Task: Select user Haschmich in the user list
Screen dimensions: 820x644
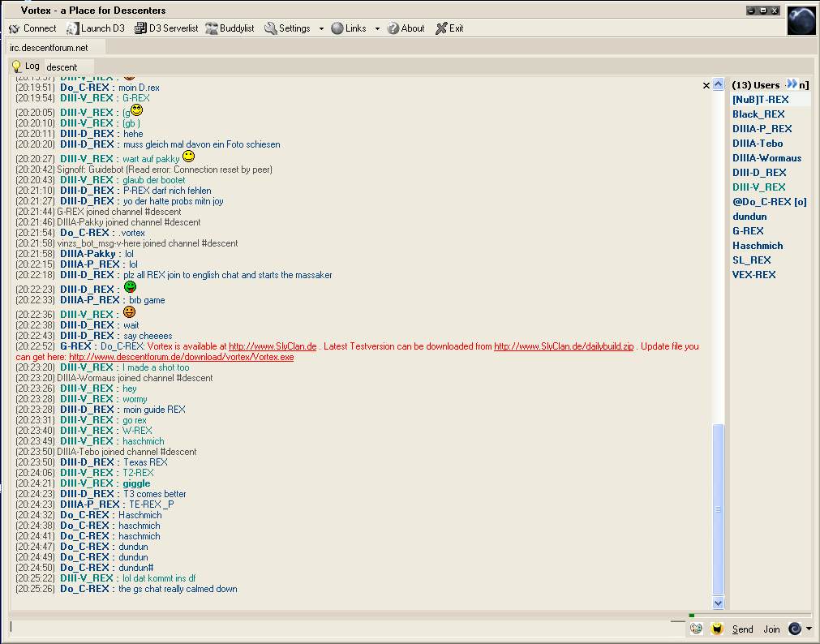Action: point(758,246)
